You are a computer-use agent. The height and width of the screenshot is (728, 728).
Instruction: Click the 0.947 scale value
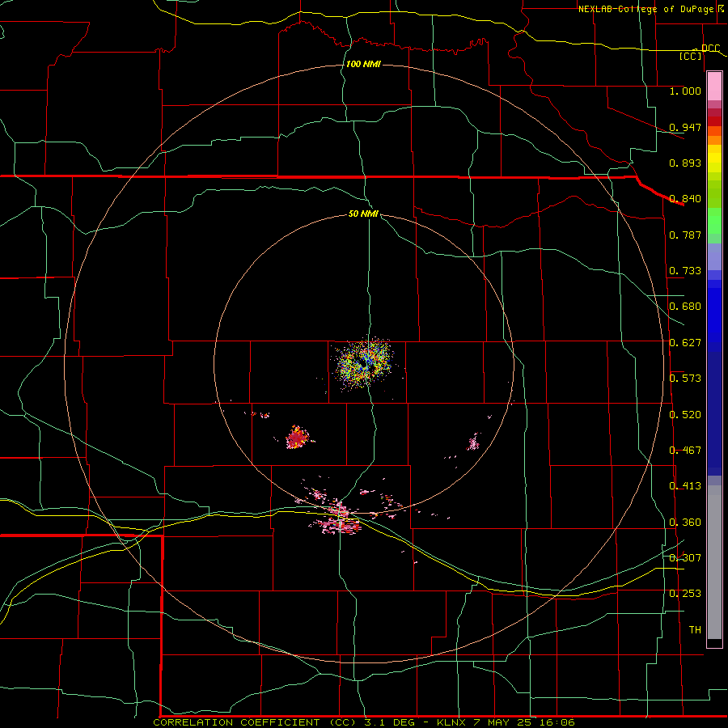pyautogui.click(x=685, y=127)
